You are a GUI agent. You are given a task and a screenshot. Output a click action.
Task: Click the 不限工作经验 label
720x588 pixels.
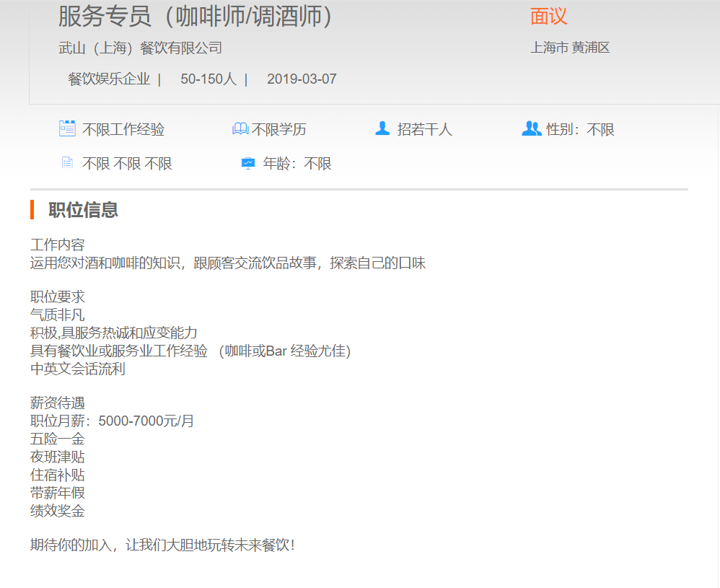(123, 130)
